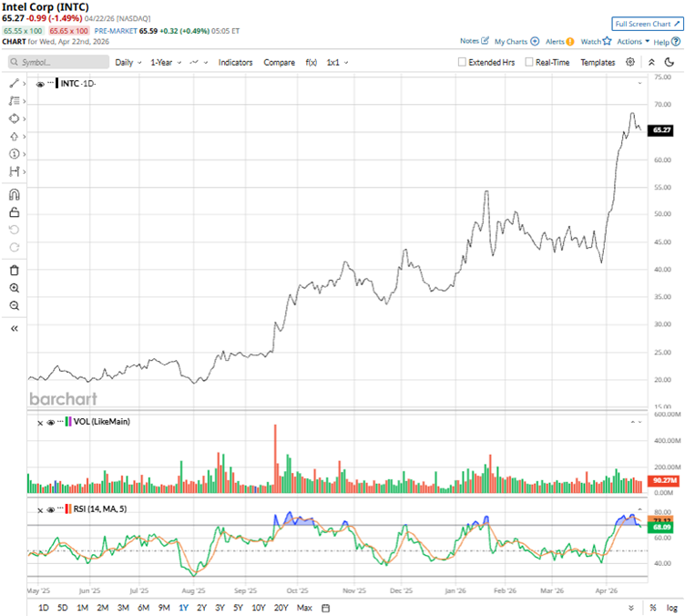The image size is (685, 616).
Task: Collapse the left drawing toolbar
Action: (x=14, y=329)
